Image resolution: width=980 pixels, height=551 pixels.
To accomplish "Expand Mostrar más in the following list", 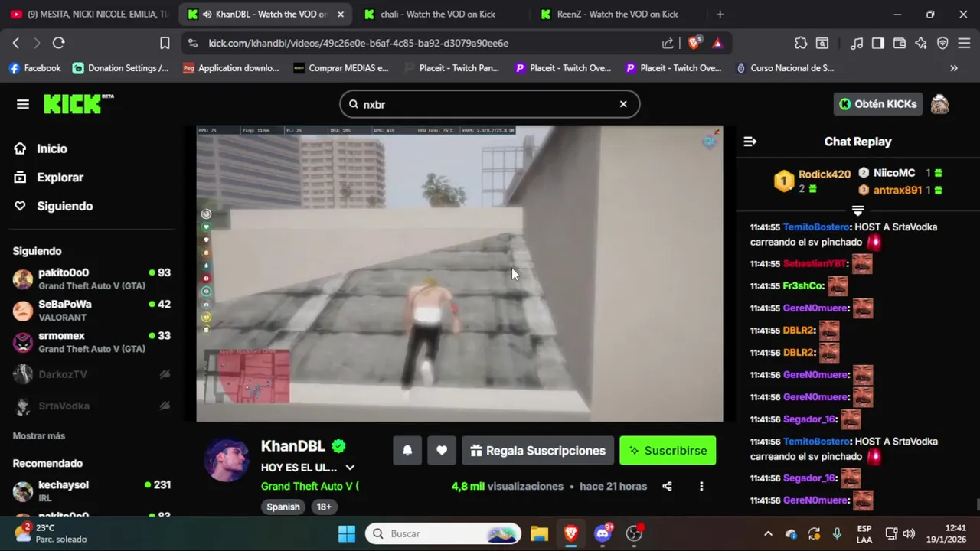I will (39, 435).
